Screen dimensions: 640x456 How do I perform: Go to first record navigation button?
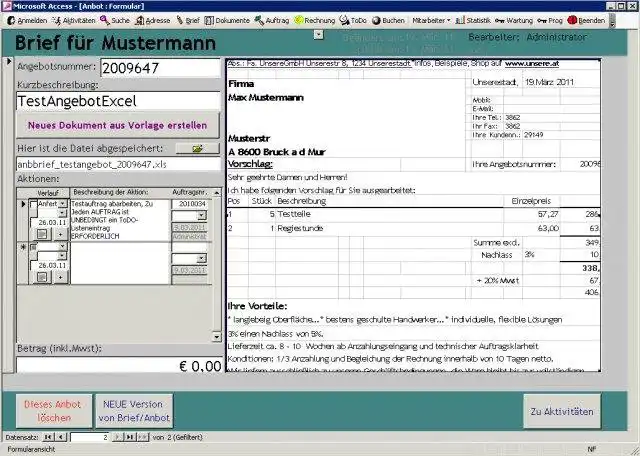pos(48,437)
